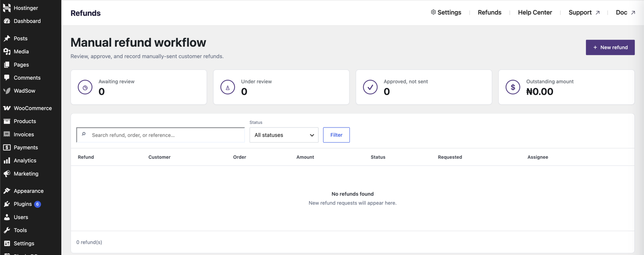Image resolution: width=644 pixels, height=255 pixels.
Task: Open the Help Center link
Action: click(x=535, y=12)
